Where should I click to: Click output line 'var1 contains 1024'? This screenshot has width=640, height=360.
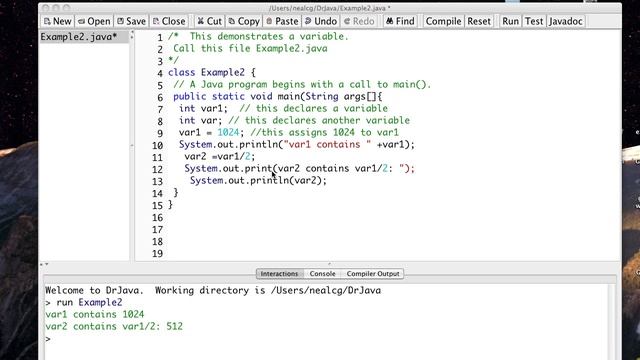[x=95, y=314]
